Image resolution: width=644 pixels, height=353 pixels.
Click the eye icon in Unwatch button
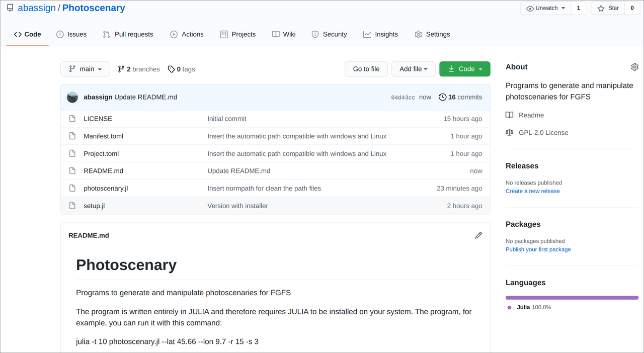pyautogui.click(x=530, y=9)
